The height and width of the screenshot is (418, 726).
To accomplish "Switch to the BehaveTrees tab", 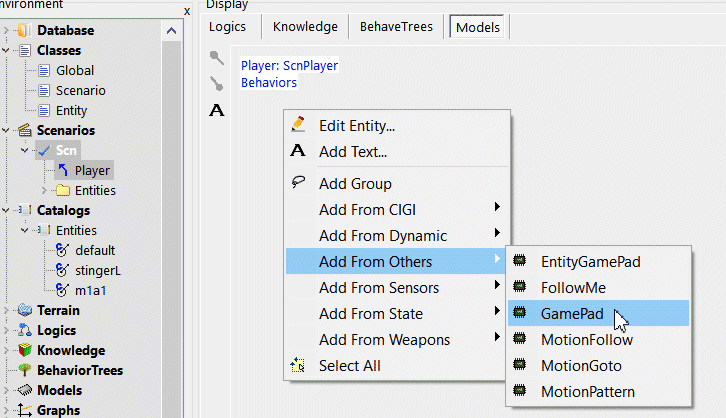I will pos(397,27).
